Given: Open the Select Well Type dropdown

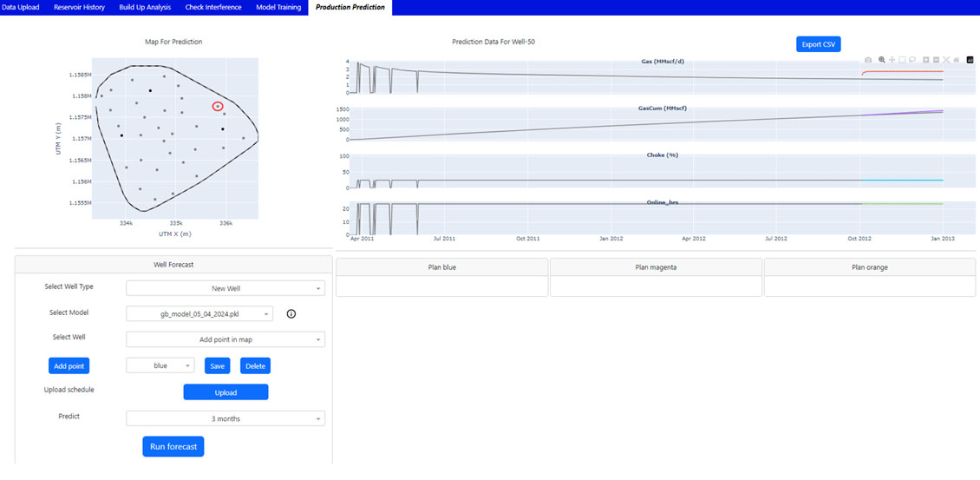Looking at the screenshot, I should point(225,288).
